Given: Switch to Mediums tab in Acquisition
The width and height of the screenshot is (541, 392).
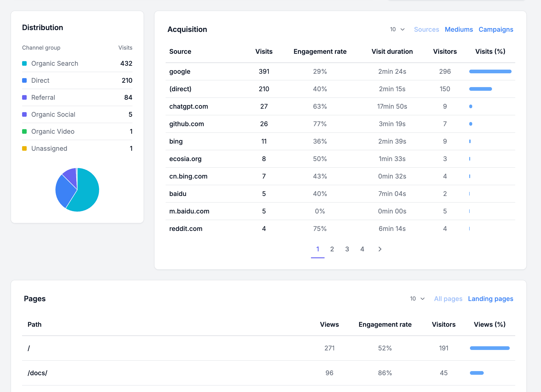Looking at the screenshot, I should pyautogui.click(x=459, y=29).
